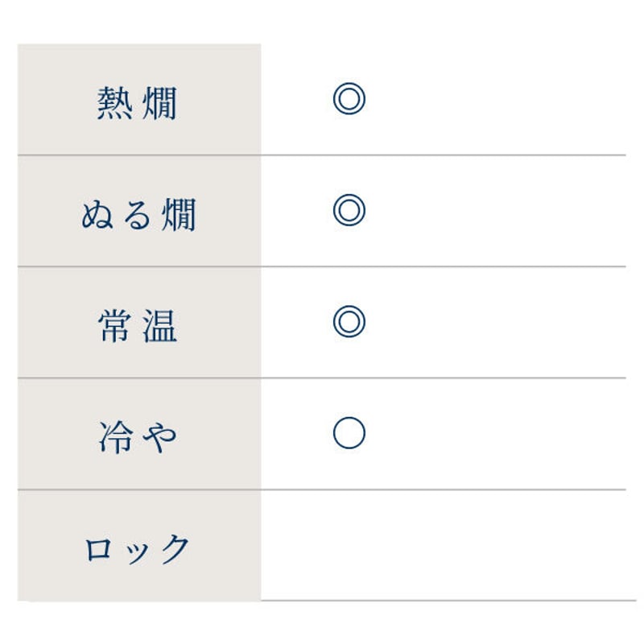Click the double circle beside 常温

[x=349, y=321]
